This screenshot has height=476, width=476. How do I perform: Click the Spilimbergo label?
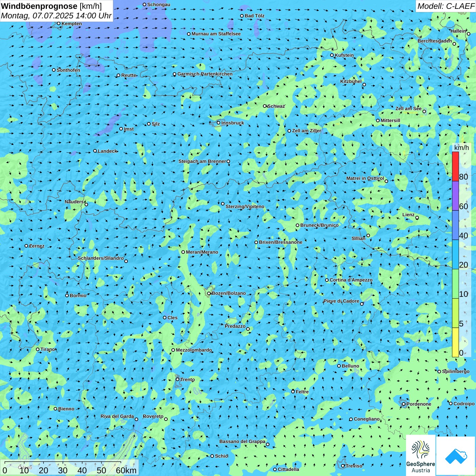pyautogui.click(x=456, y=371)
